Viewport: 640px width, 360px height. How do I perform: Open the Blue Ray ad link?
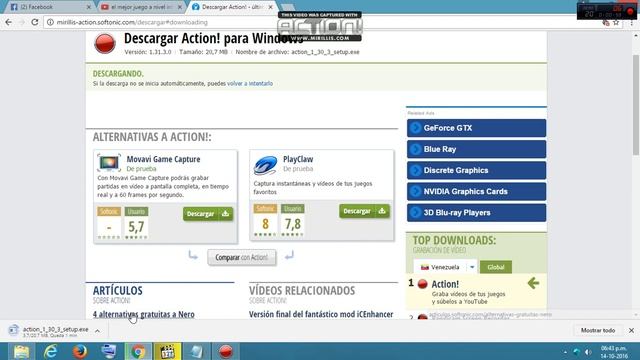[x=476, y=149]
